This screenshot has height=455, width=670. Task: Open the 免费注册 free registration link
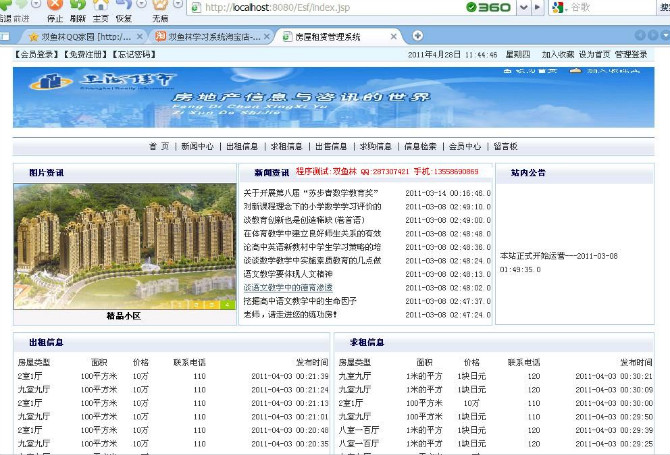click(x=85, y=54)
